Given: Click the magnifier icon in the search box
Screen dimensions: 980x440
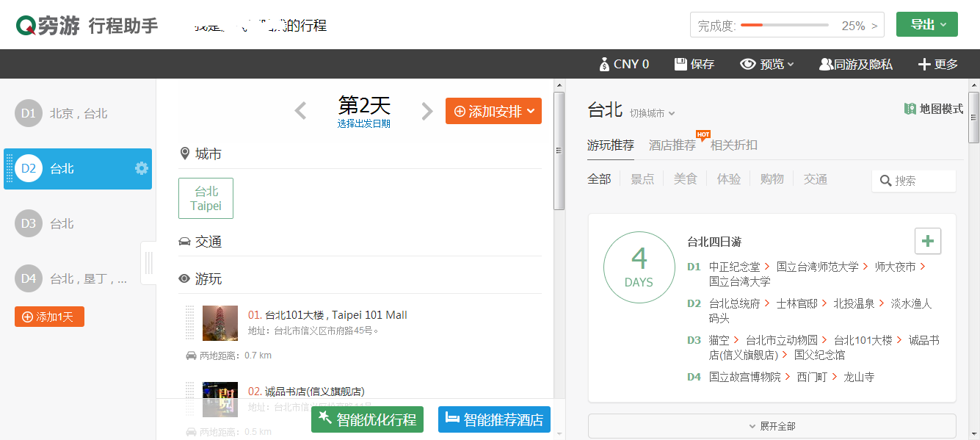Looking at the screenshot, I should click(x=885, y=181).
